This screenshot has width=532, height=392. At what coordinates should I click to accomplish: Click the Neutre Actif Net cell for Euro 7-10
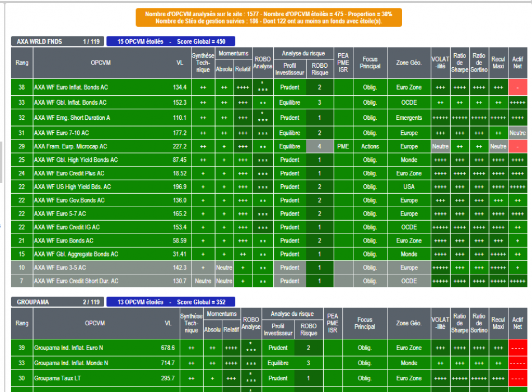point(518,133)
